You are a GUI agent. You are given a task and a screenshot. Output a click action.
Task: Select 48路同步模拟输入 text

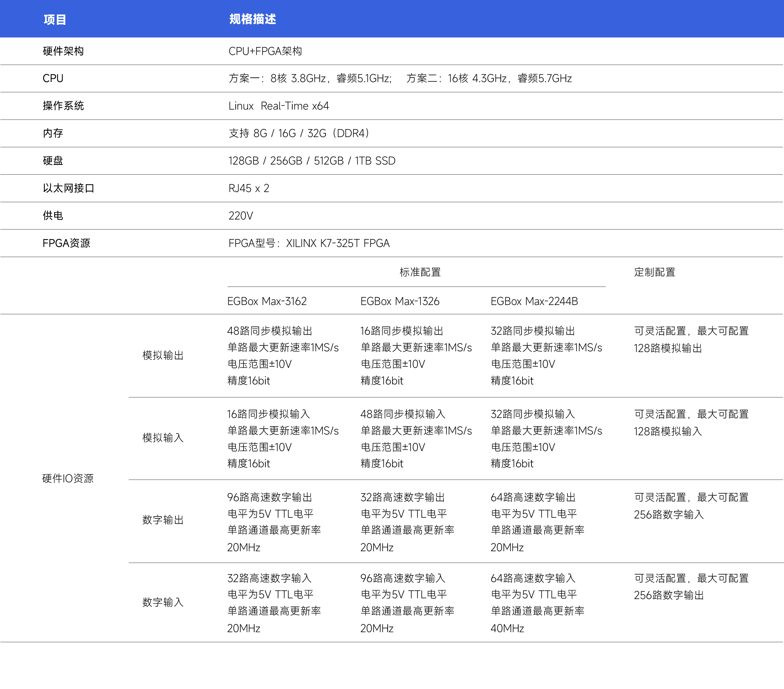(403, 414)
